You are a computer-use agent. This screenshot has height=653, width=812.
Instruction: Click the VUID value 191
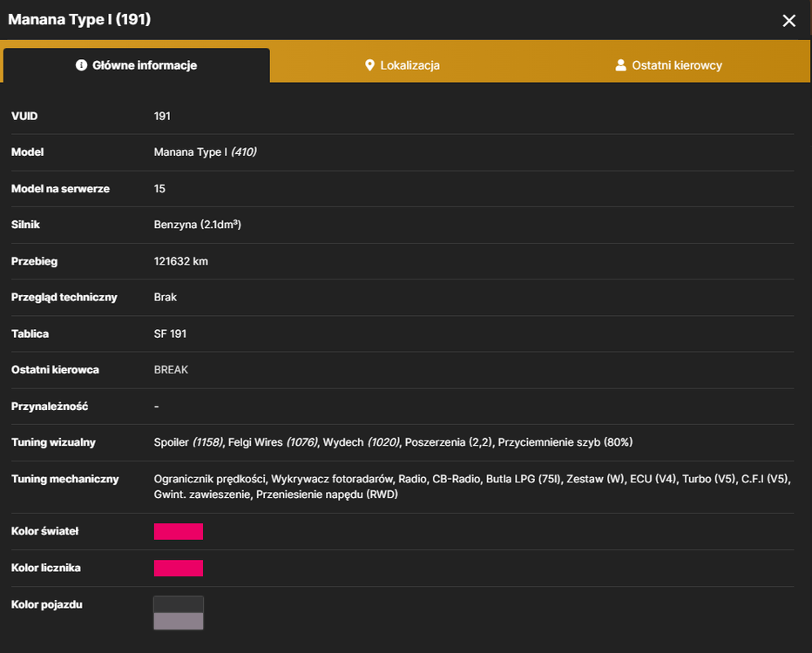coord(162,116)
